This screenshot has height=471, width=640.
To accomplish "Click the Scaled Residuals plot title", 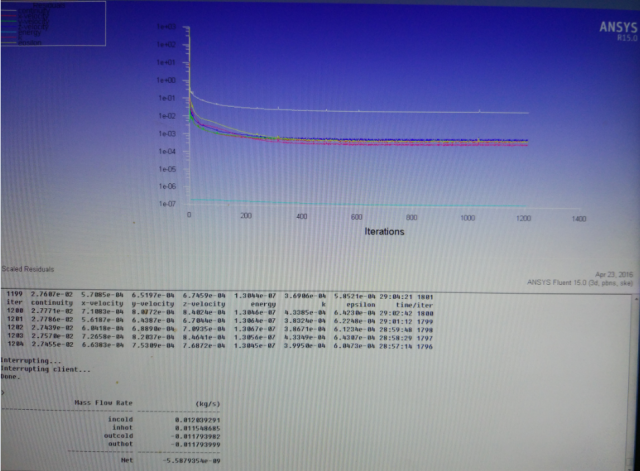I will [27, 269].
